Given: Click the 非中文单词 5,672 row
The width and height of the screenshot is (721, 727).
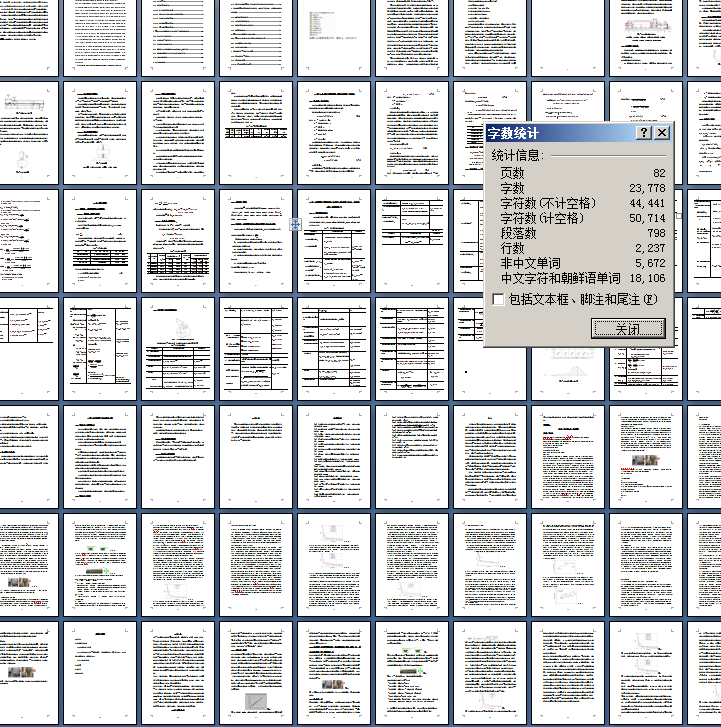Looking at the screenshot, I should pyautogui.click(x=582, y=263).
